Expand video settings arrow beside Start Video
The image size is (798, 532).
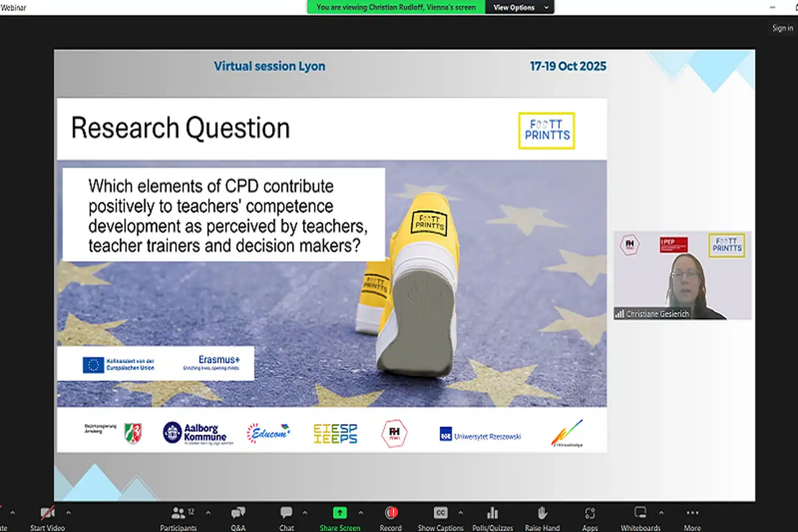coord(69,513)
